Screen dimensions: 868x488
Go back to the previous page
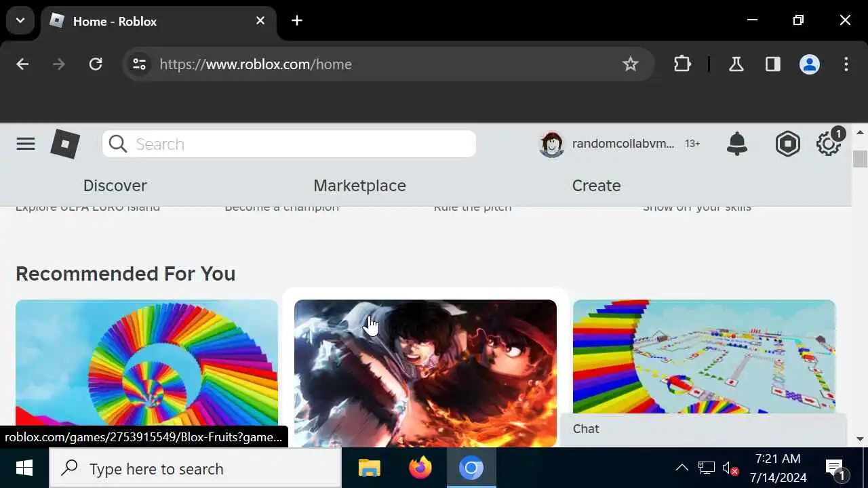[22, 64]
